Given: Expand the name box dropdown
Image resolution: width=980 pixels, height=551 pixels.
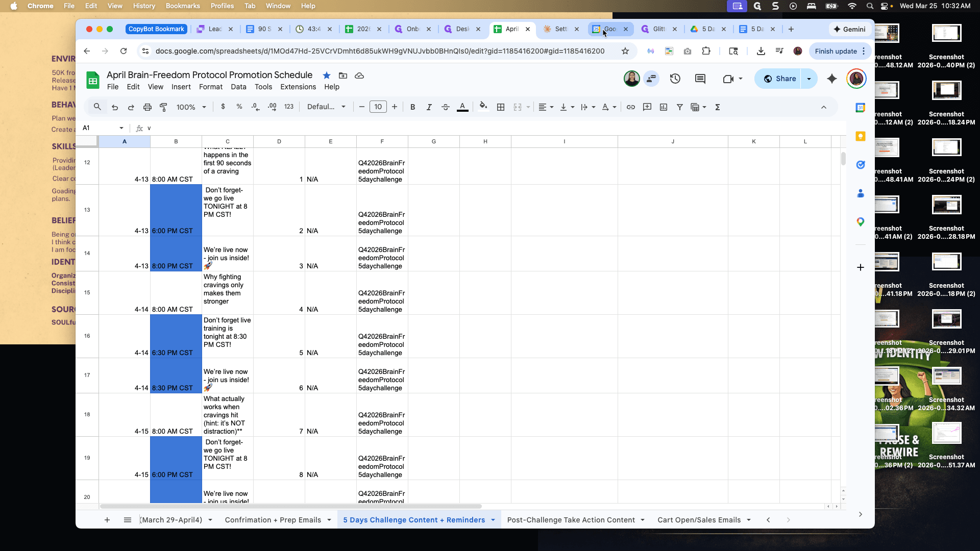Looking at the screenshot, I should pos(121,128).
